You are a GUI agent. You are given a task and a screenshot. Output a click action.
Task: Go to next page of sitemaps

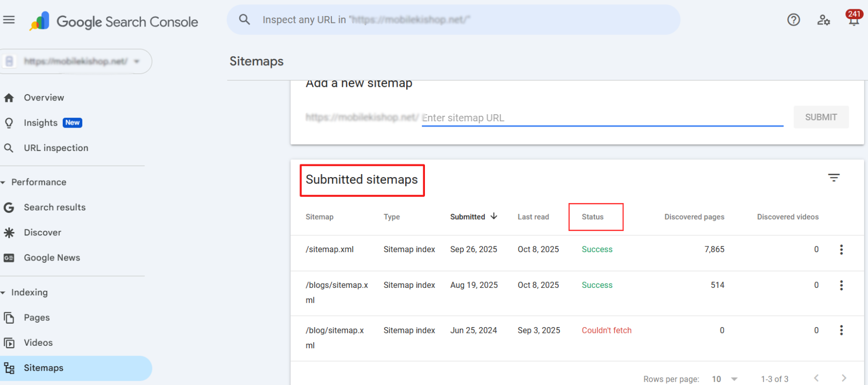[x=844, y=378]
